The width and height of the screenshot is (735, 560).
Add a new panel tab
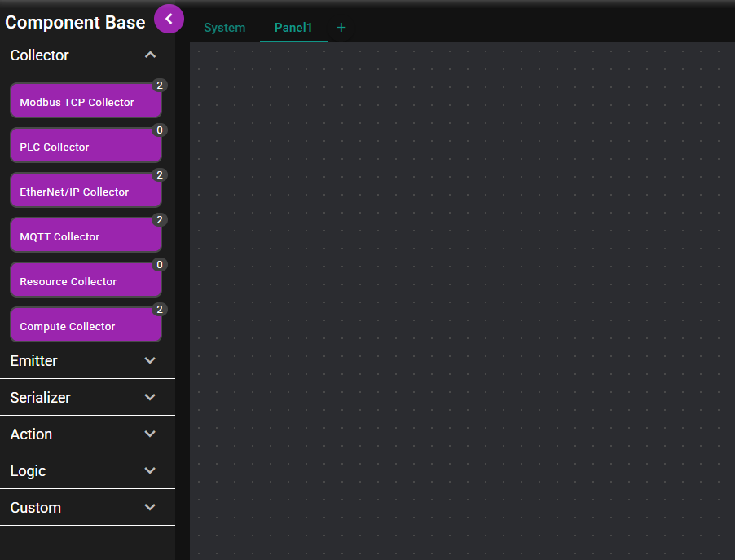341,28
